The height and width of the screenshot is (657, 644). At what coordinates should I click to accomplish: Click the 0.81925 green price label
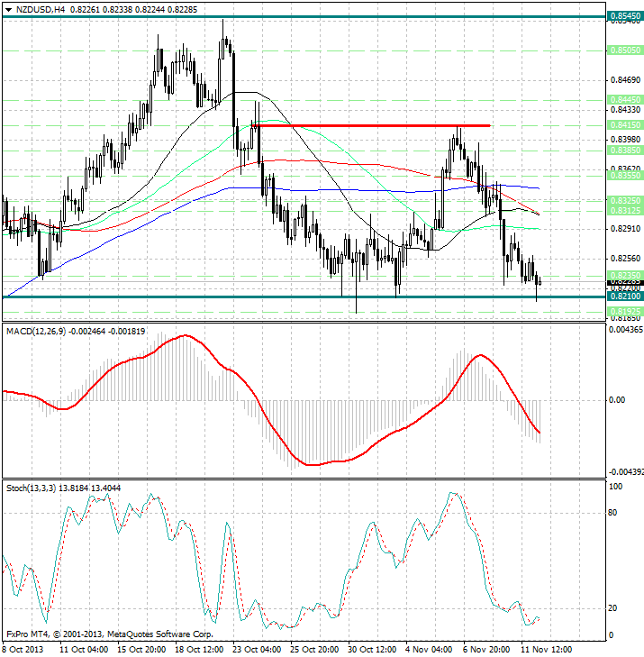pyautogui.click(x=625, y=311)
